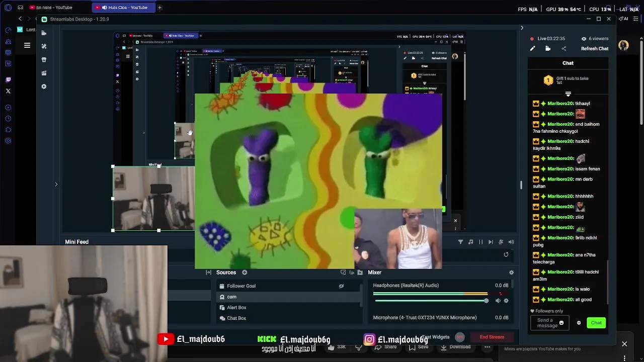644x362 pixels.
Task: Dismiss the popup with the X icon
Action: coord(624,344)
